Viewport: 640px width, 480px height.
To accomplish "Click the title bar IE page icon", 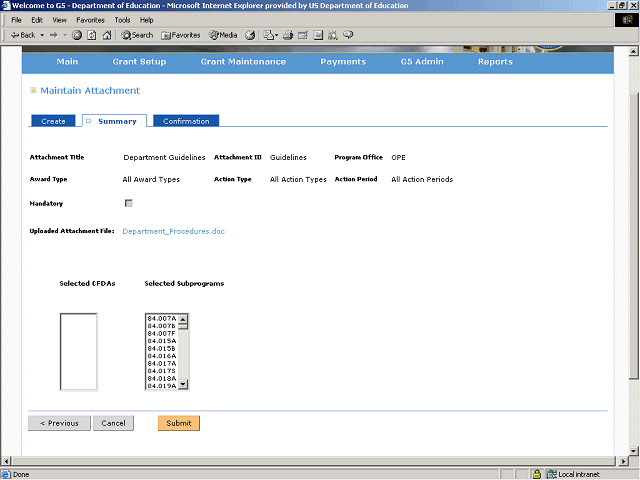I will [6, 5].
